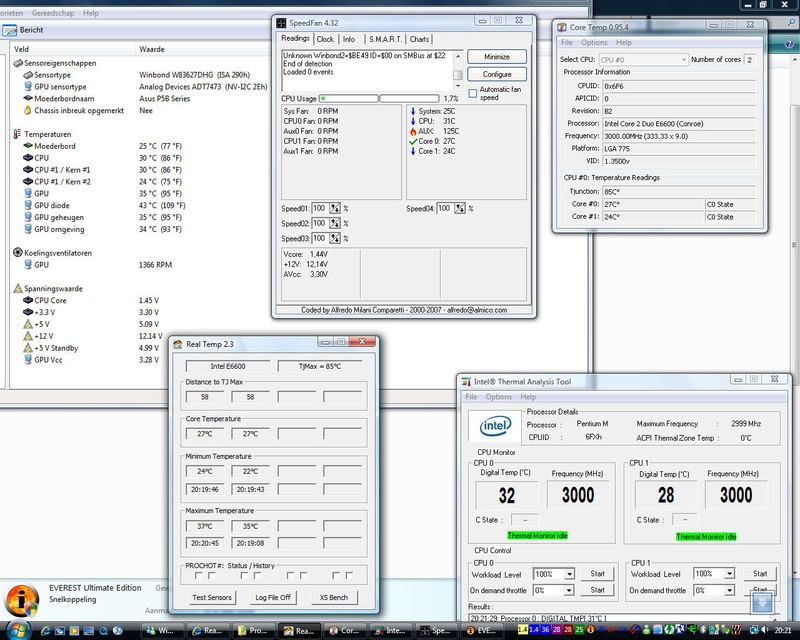Click the Number of cores field
The height and width of the screenshot is (640, 800).
pos(749,60)
